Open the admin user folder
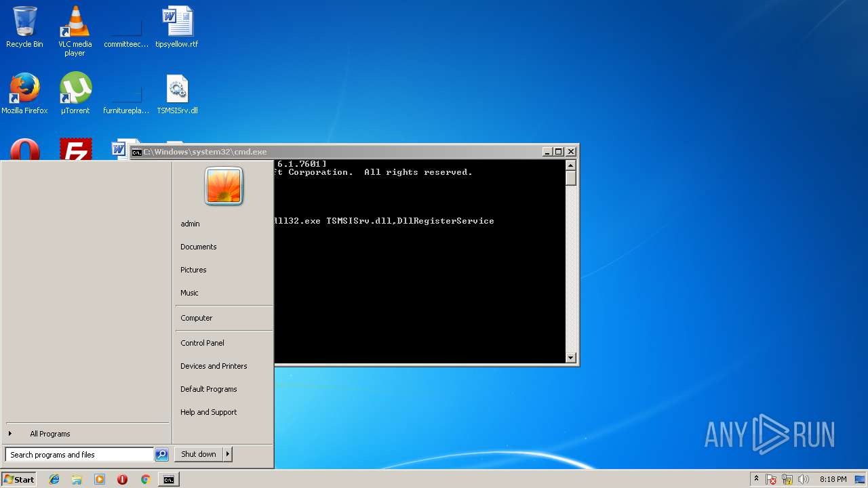 click(x=190, y=224)
